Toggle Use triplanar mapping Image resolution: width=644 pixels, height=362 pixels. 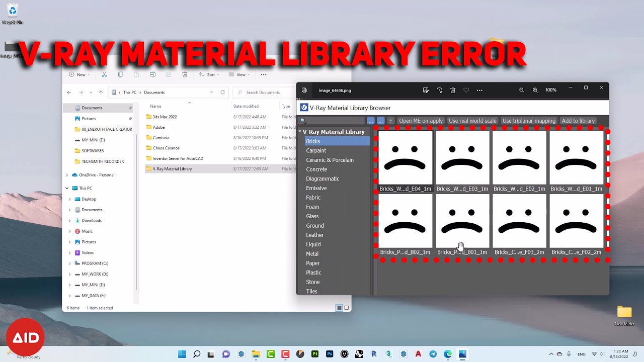pos(529,121)
